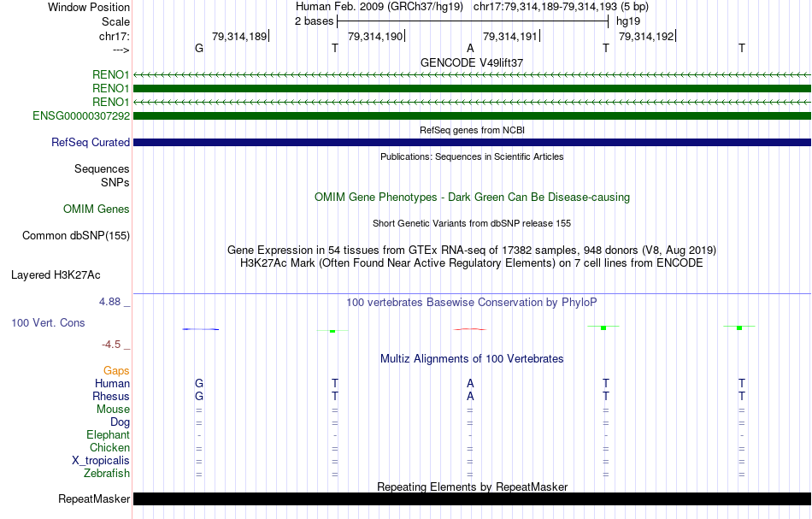
Task: Select the Scale track label
Action: [x=115, y=21]
